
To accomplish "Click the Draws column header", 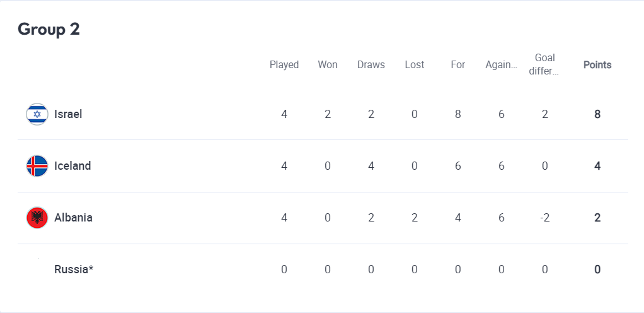I will (x=371, y=64).
